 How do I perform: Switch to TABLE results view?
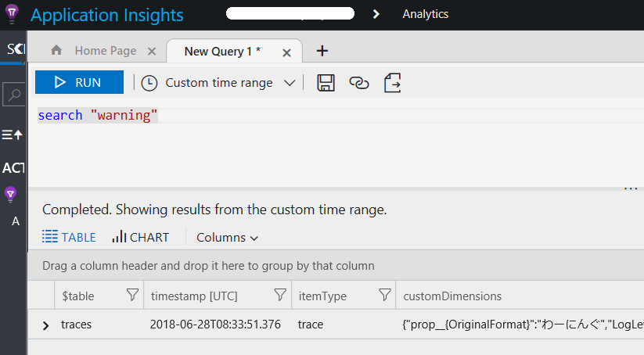click(69, 237)
